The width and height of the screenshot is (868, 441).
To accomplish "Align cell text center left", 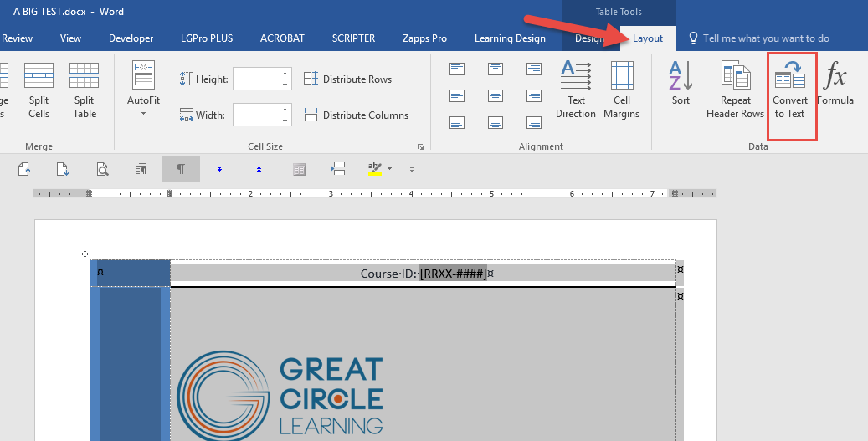I will (457, 95).
